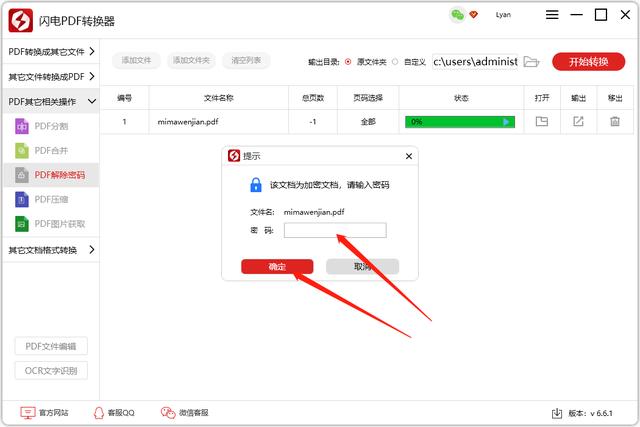Expand the 其它文件转换成PDF section
The image size is (640, 427).
50,76
